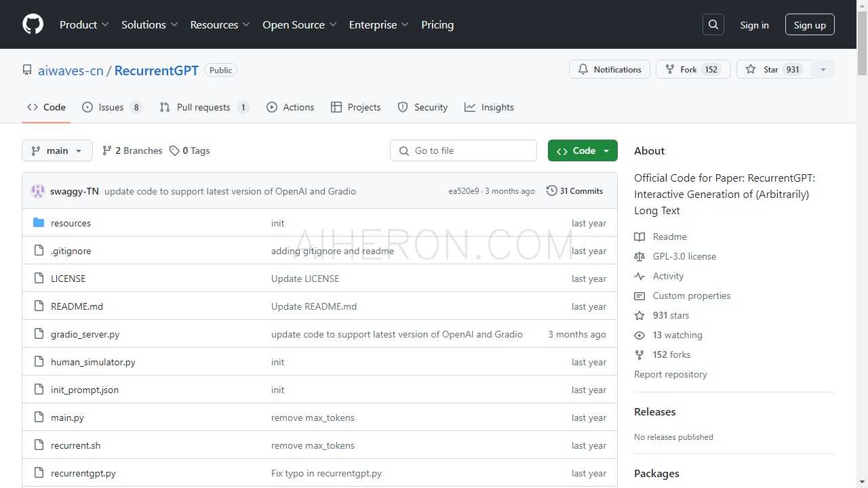Open the gradio_server.py file

coord(85,334)
